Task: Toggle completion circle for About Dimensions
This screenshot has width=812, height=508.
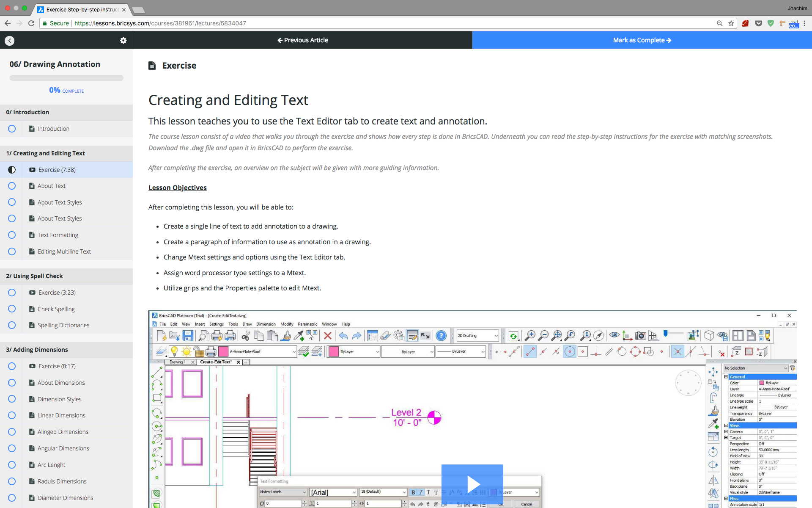Action: 12,383
